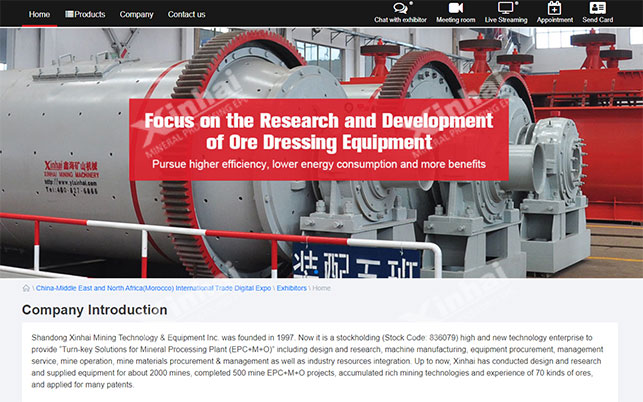Screen dimensions: 643x402
Task: Open the Appointment calendar icon
Action: (555, 8)
